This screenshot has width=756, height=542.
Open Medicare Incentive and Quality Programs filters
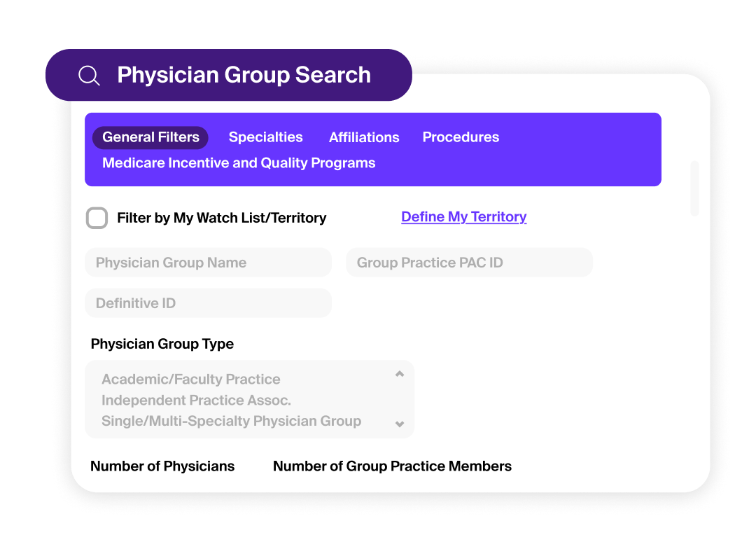239,162
